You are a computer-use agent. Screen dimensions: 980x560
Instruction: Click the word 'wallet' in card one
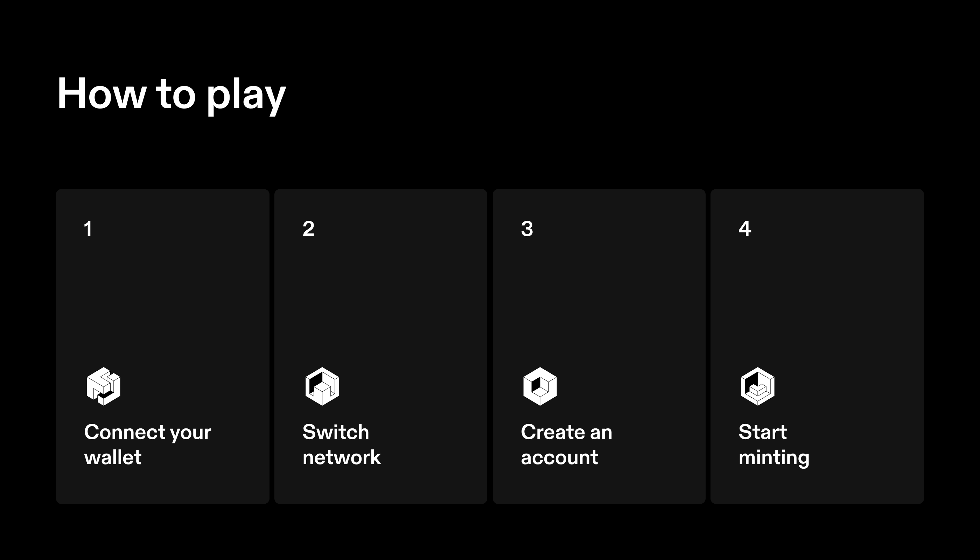pyautogui.click(x=113, y=457)
